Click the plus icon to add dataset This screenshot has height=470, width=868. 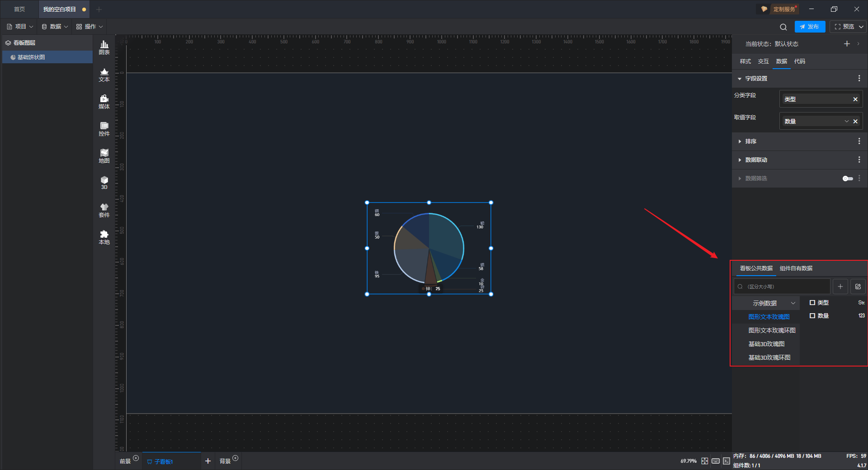pos(840,287)
